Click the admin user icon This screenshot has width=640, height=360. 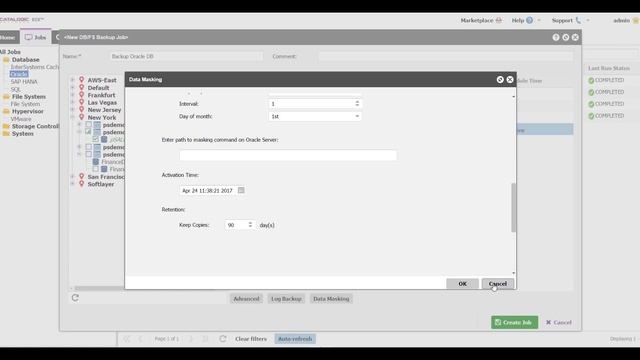tap(636, 20)
